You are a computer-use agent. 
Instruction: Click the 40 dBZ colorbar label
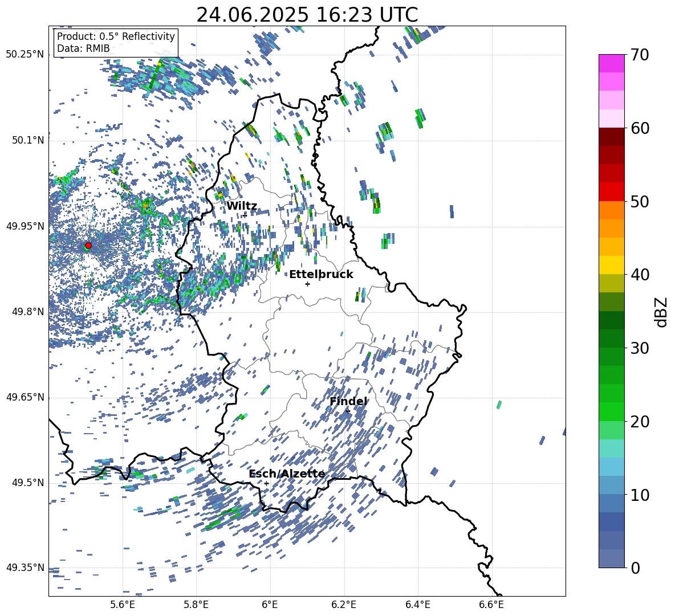click(640, 275)
